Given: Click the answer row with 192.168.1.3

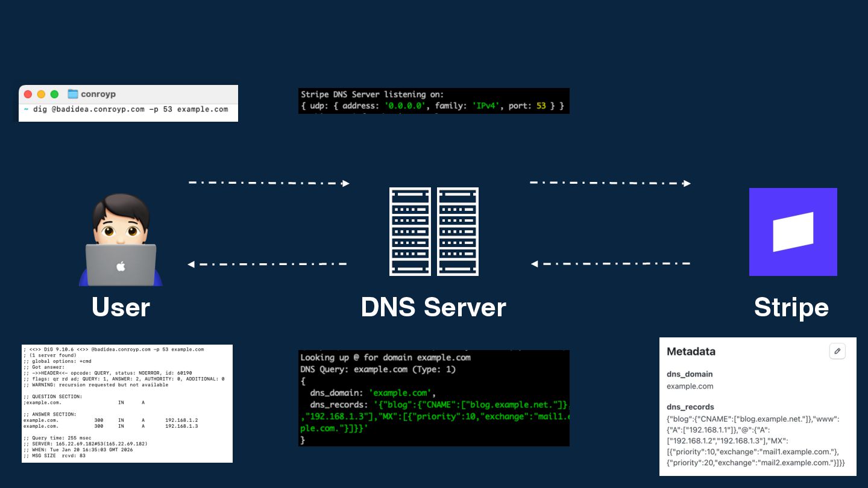Looking at the screenshot, I should pyautogui.click(x=110, y=426).
